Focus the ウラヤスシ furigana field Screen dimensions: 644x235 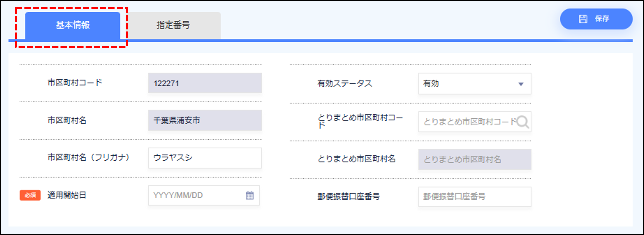[x=205, y=158]
